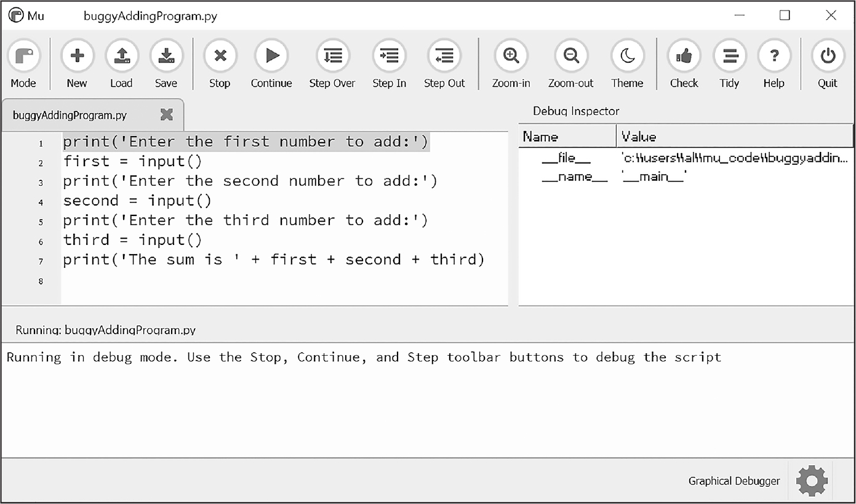Minimize the Mu window
Viewport: 856px width, 504px height.
(x=740, y=15)
